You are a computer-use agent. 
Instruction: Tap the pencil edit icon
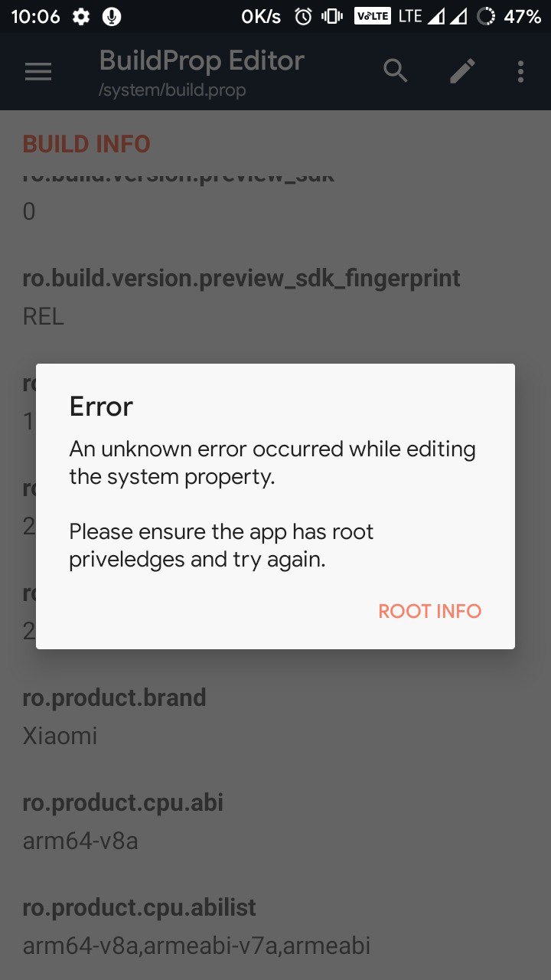click(x=461, y=72)
